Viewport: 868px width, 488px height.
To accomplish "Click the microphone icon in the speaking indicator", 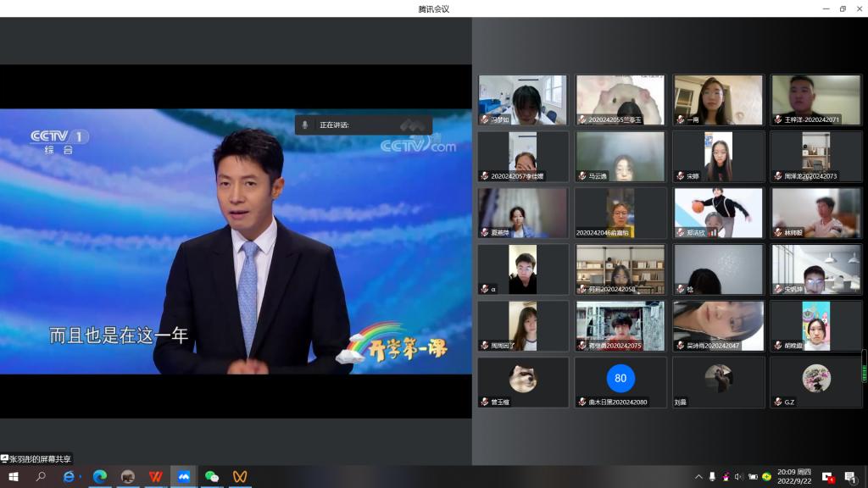I will [305, 125].
